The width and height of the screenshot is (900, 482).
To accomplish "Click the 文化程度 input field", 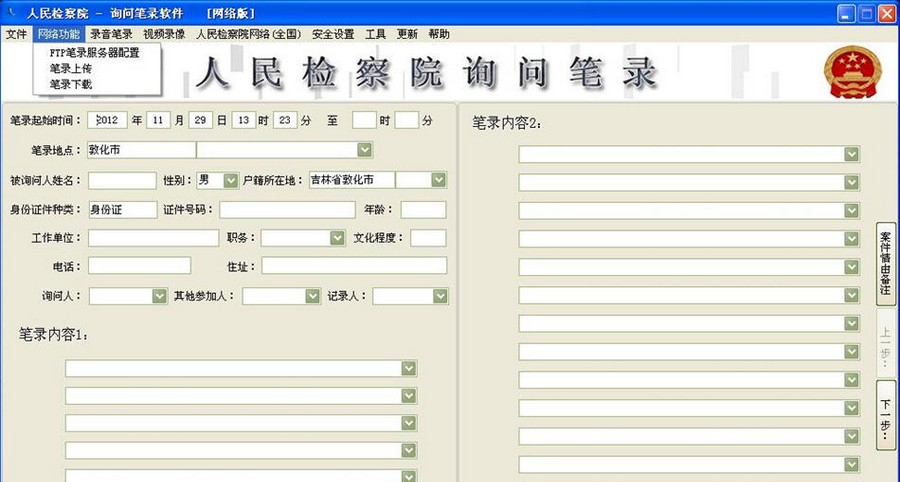I will tap(428, 238).
